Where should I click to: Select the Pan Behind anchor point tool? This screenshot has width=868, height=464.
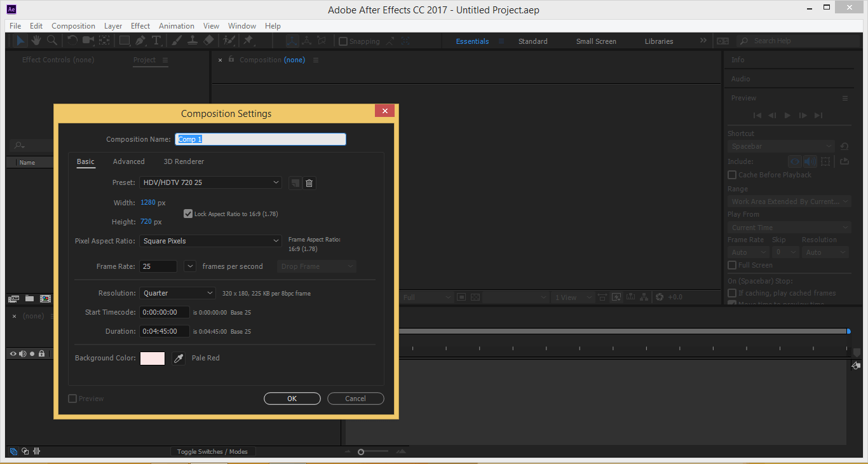[x=104, y=41]
